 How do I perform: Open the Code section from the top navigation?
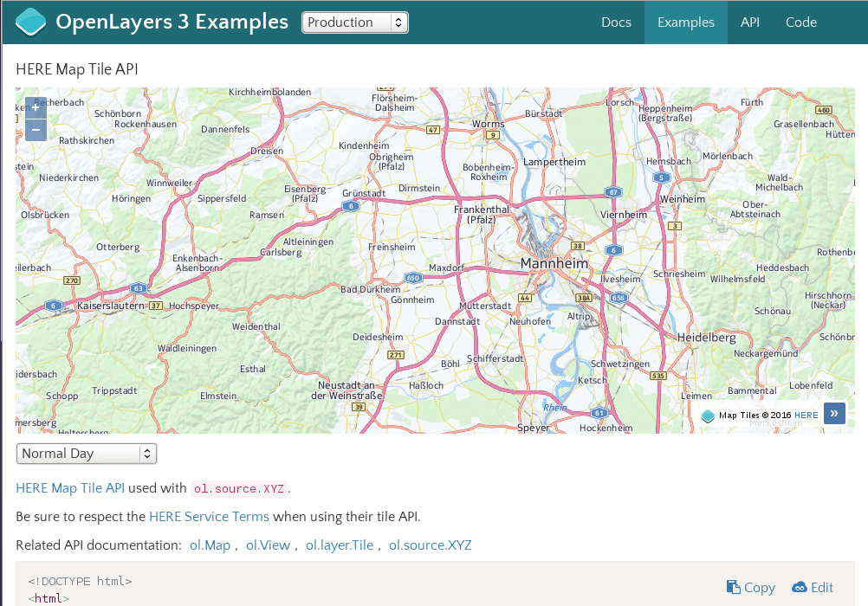pyautogui.click(x=800, y=23)
